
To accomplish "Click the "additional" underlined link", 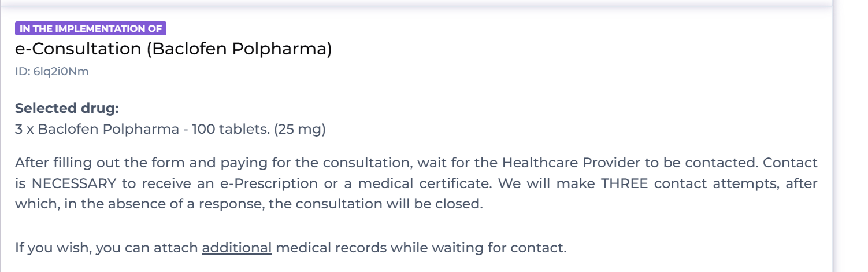I will (236, 248).
